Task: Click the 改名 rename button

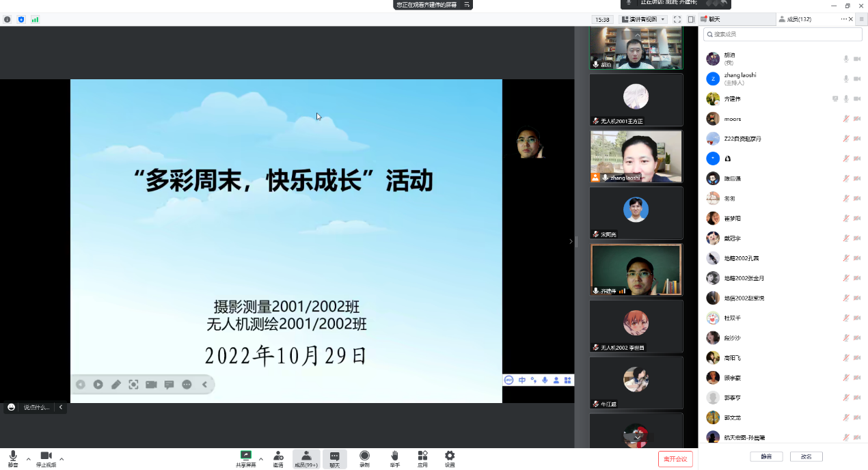Action: [x=806, y=456]
